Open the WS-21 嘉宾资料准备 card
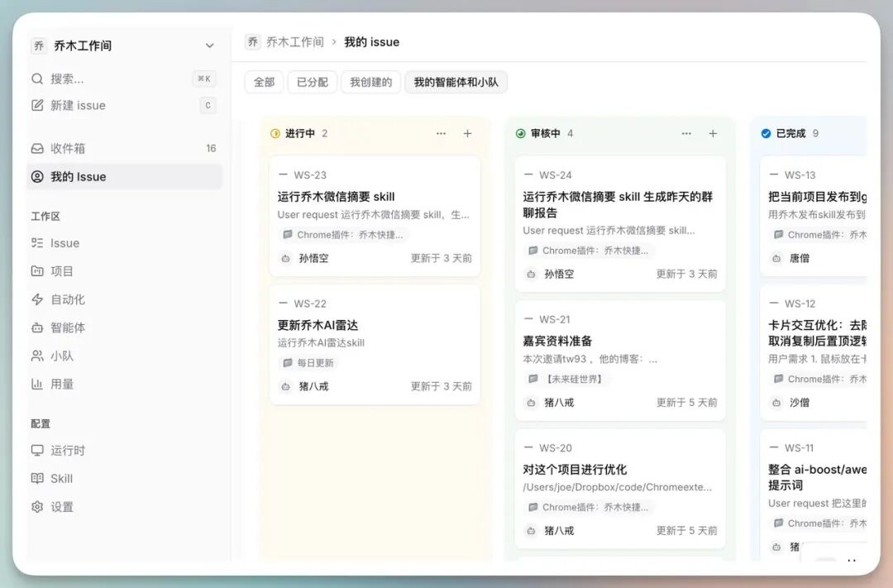Image resolution: width=893 pixels, height=588 pixels. tap(619, 361)
